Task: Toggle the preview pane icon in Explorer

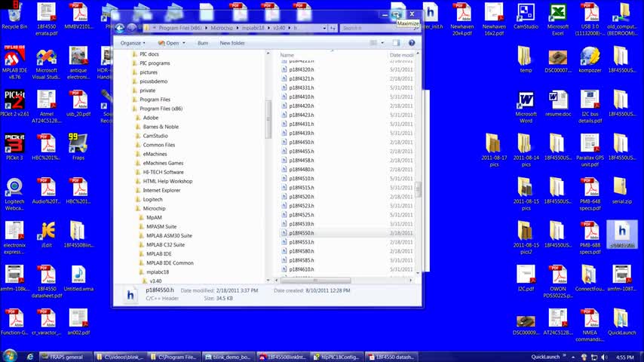Action: click(x=396, y=43)
